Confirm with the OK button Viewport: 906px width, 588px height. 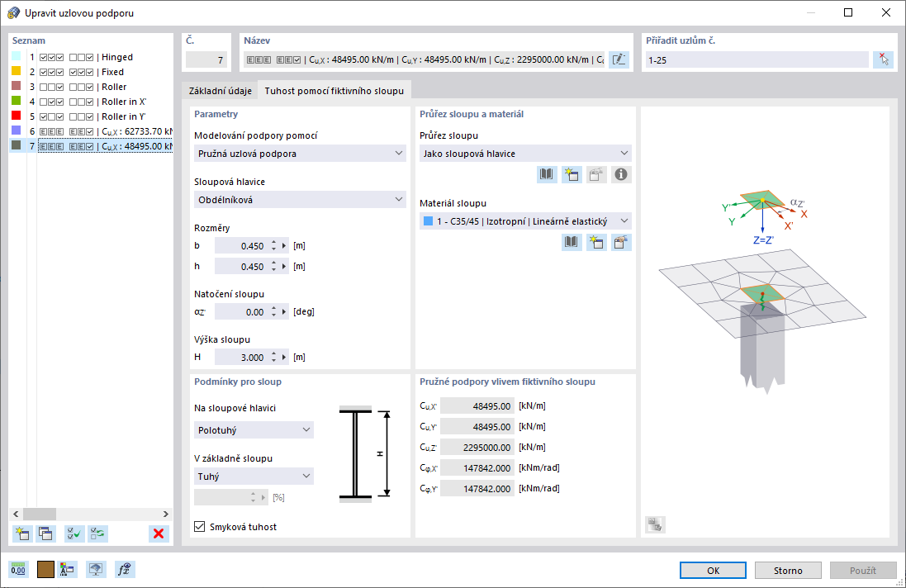pyautogui.click(x=713, y=570)
